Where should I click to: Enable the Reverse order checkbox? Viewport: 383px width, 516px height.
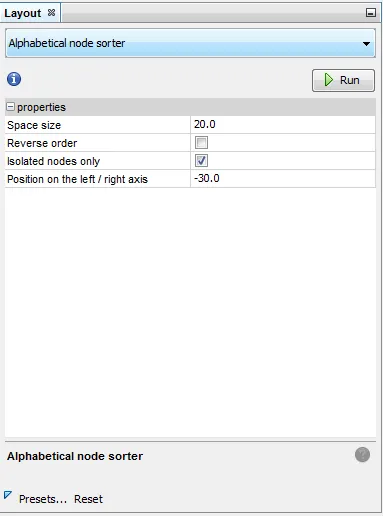(x=201, y=143)
